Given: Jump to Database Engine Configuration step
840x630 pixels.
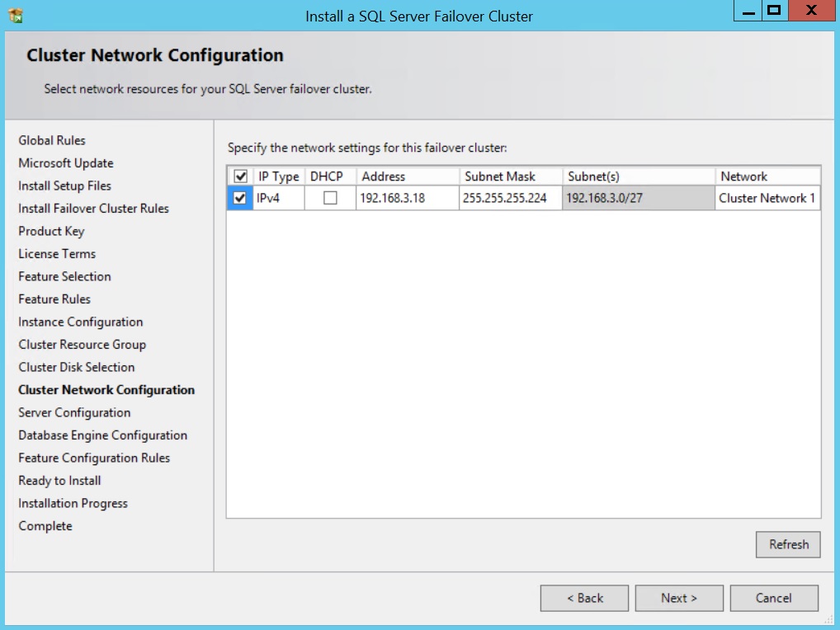Looking at the screenshot, I should point(102,435).
